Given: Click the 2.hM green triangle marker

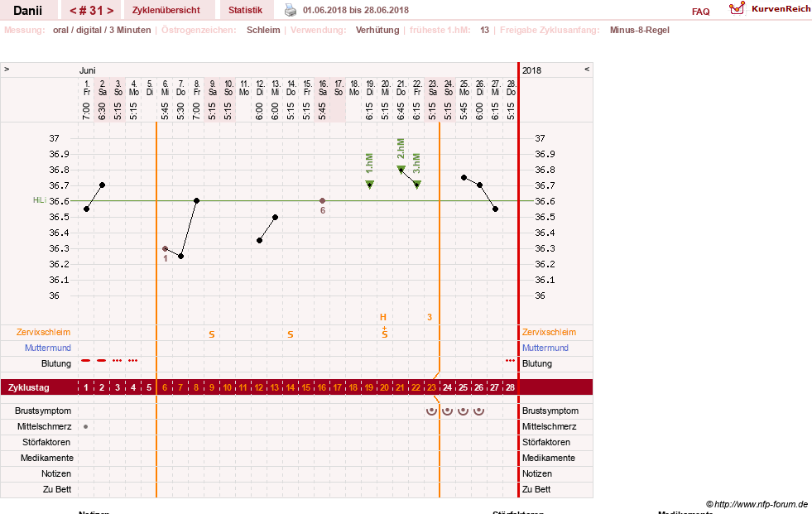Looking at the screenshot, I should 401,169.
